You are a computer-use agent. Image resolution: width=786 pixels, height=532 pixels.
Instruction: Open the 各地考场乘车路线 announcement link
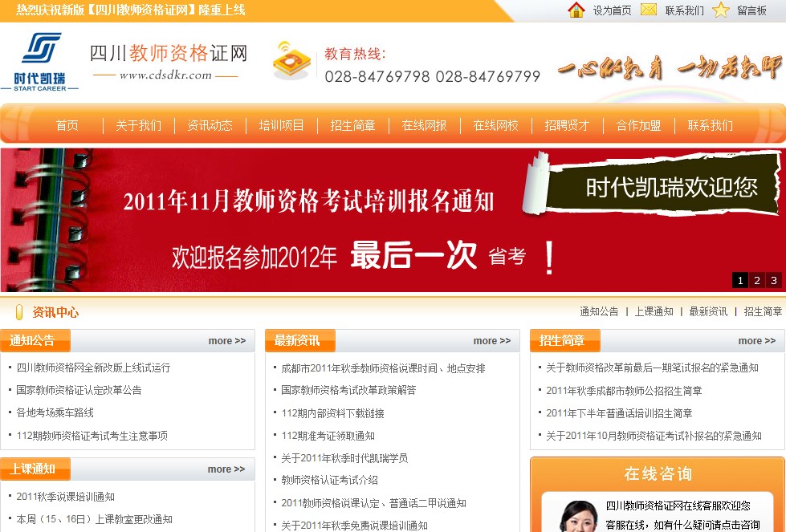pos(55,412)
